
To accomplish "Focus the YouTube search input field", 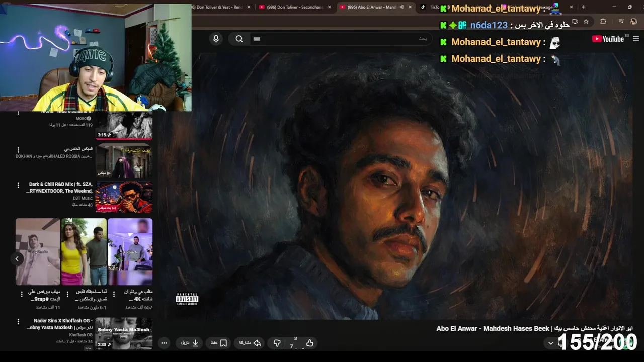I will coord(341,39).
